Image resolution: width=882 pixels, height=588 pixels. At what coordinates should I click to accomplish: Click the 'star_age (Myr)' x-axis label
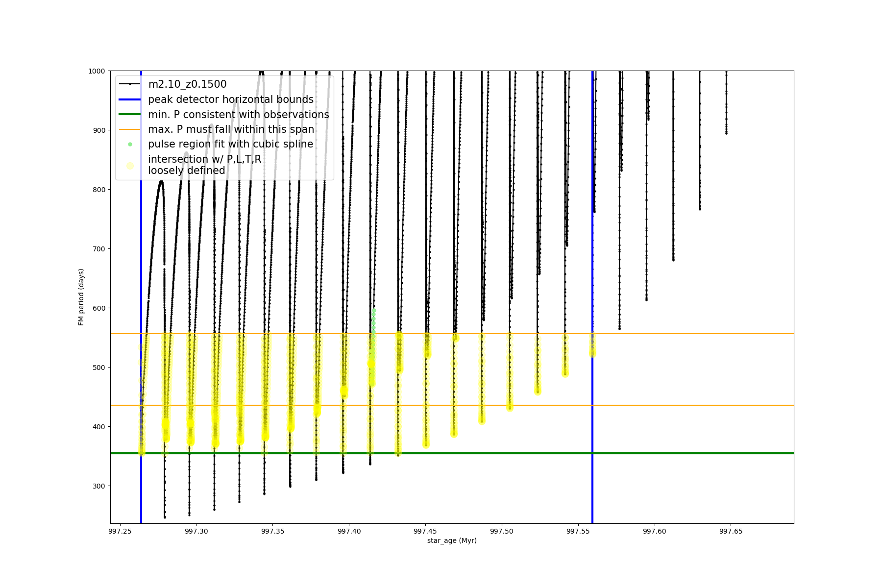click(452, 540)
